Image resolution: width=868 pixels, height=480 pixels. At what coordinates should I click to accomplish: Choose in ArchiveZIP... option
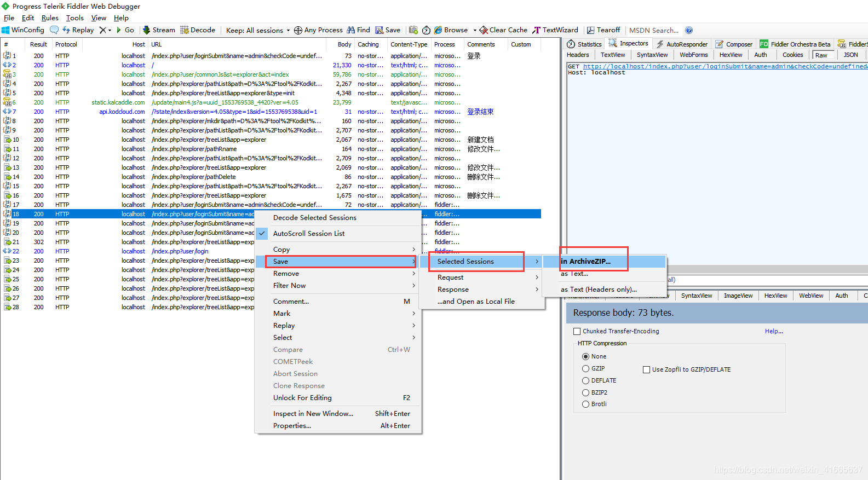(605, 261)
